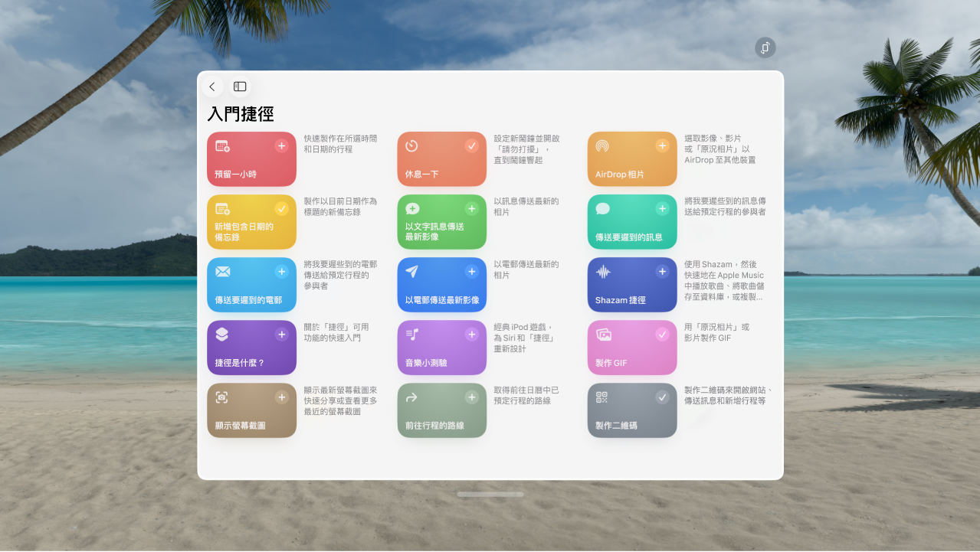Click the 顯示螢幕截圖 card label
This screenshot has height=552, width=980.
pyautogui.click(x=240, y=426)
